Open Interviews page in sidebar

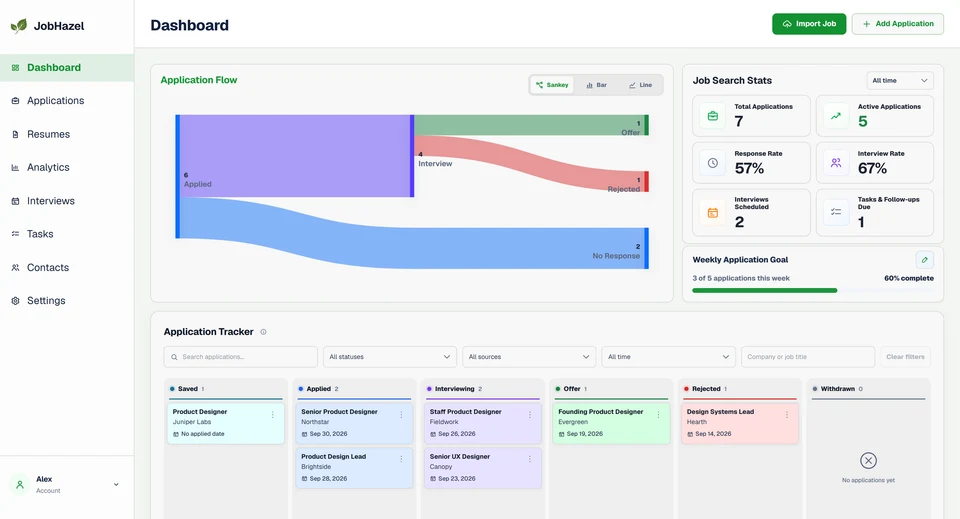67,201
